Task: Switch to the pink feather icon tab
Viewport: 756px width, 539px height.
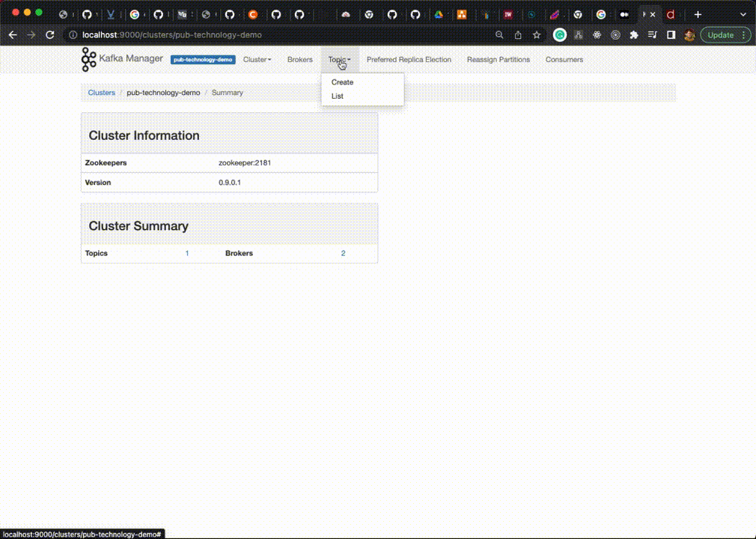Action: [x=555, y=14]
